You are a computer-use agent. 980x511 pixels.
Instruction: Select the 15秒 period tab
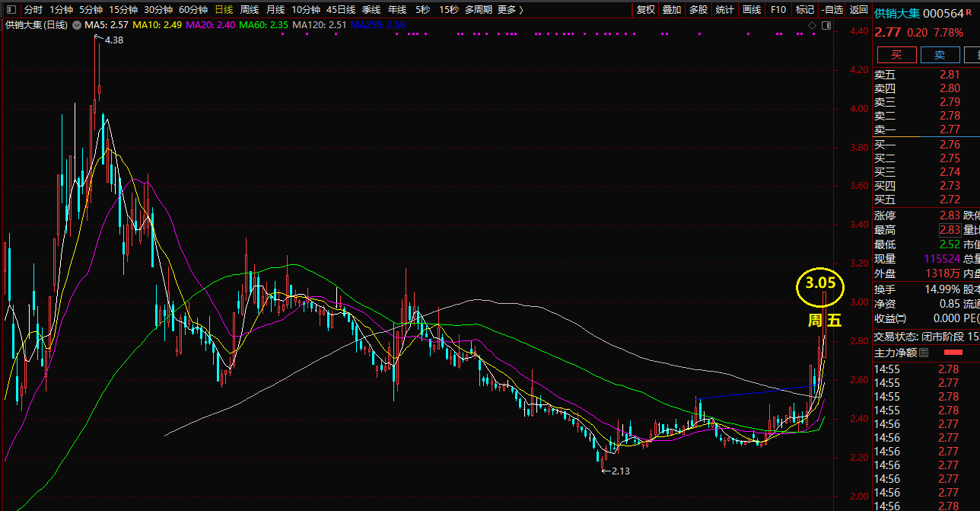click(x=449, y=10)
